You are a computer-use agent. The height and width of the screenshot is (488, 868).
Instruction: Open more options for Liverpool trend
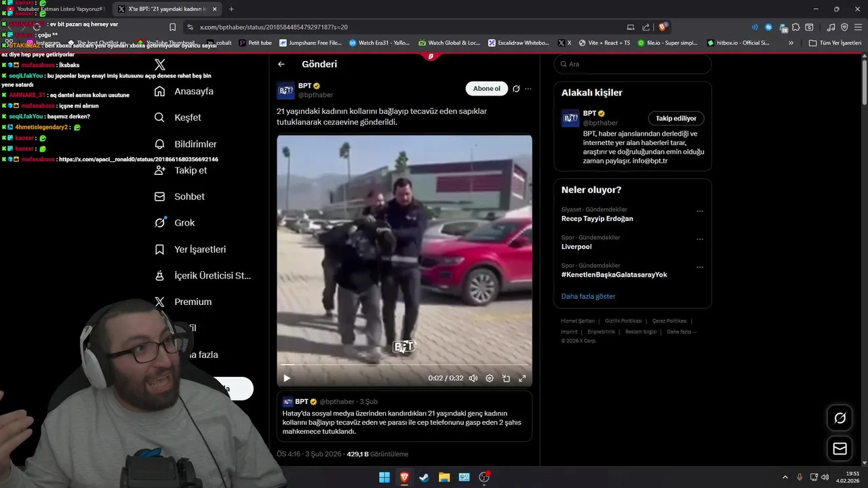click(700, 239)
